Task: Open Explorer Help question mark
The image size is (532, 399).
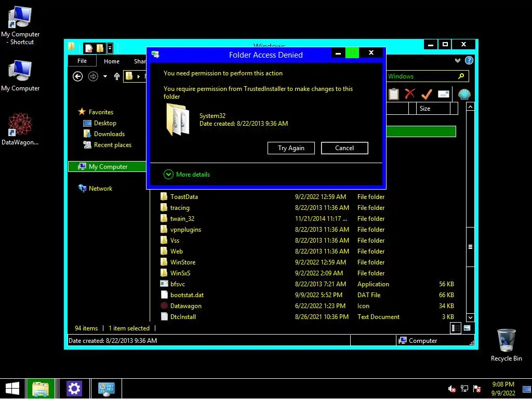Action: pos(469,60)
